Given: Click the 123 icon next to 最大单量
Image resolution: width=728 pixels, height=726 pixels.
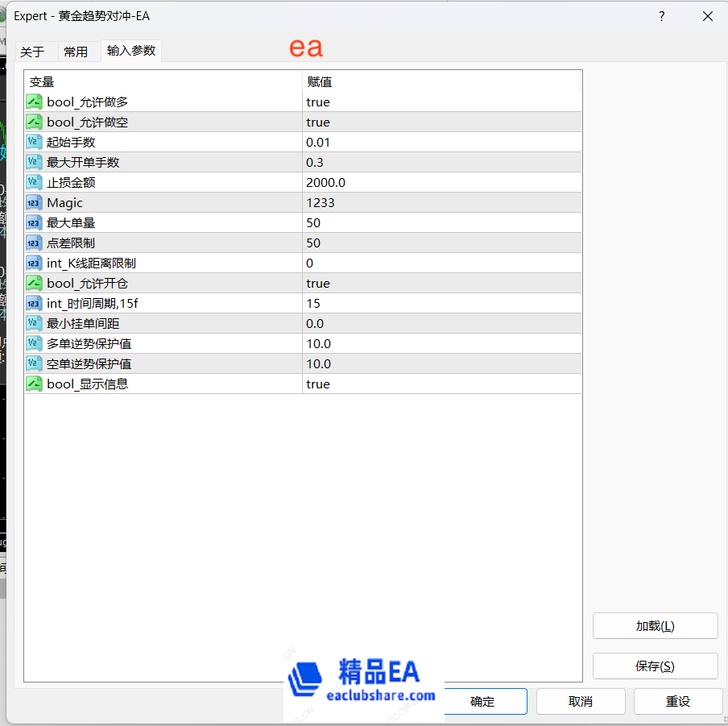Looking at the screenshot, I should [x=34, y=222].
